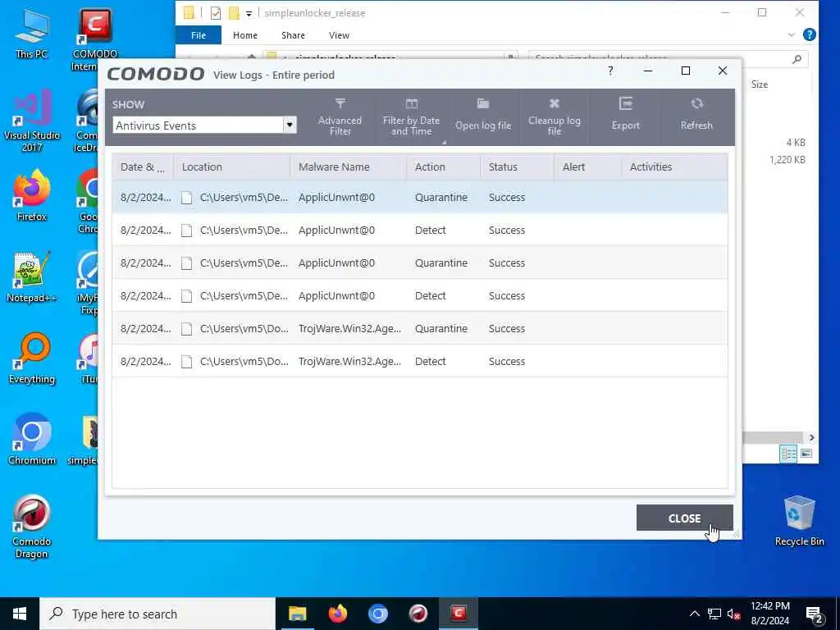This screenshot has width=840, height=630.
Task: Switch Explorer to details view icon
Action: tap(788, 454)
